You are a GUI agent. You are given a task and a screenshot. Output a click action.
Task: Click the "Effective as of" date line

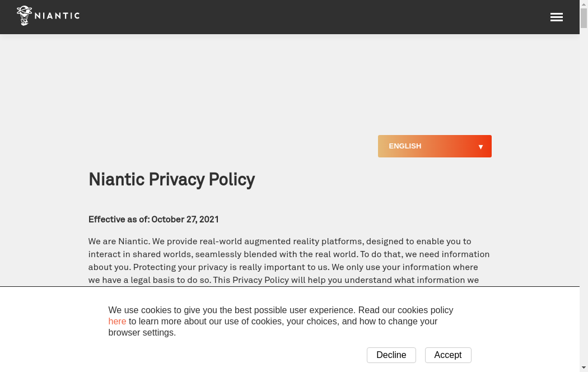point(153,220)
